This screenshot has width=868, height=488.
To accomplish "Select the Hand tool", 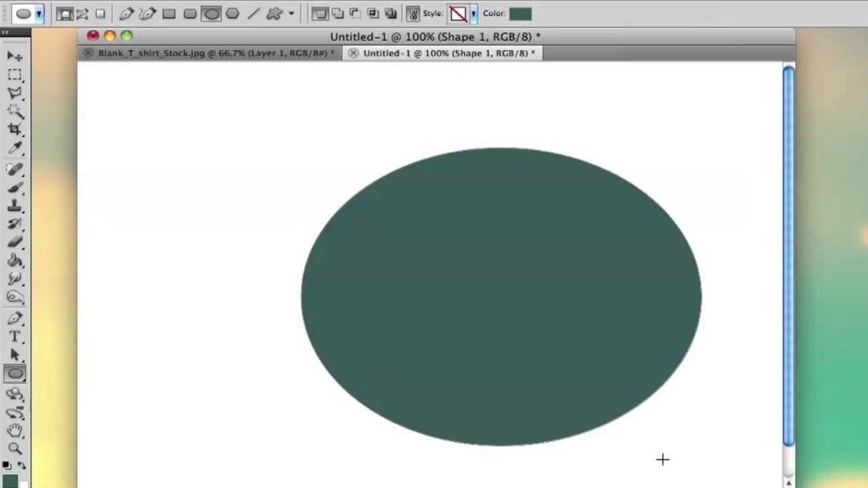I will (x=14, y=431).
